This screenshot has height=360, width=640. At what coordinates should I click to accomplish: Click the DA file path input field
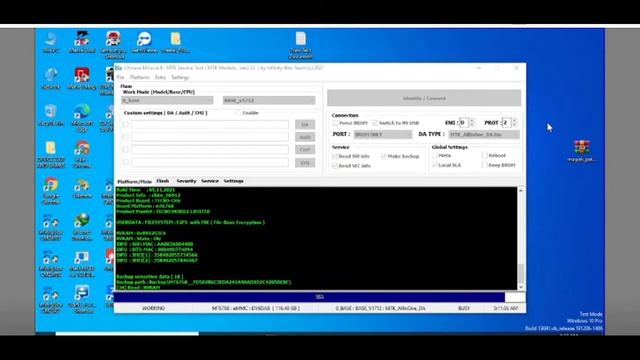[210, 124]
